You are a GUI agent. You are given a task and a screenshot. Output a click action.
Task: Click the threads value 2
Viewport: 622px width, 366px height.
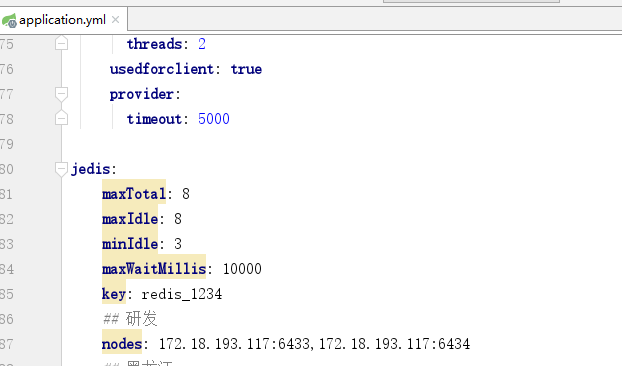(202, 44)
